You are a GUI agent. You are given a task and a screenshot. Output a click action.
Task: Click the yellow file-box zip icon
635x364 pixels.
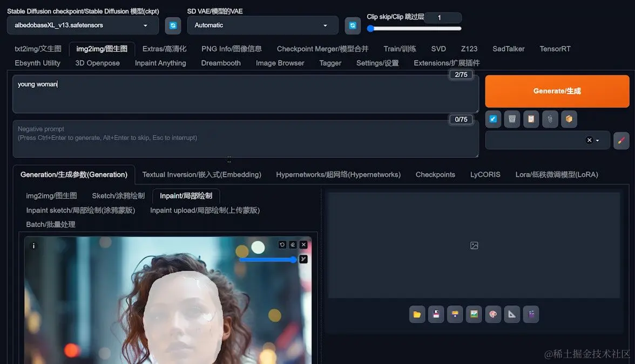click(x=455, y=314)
